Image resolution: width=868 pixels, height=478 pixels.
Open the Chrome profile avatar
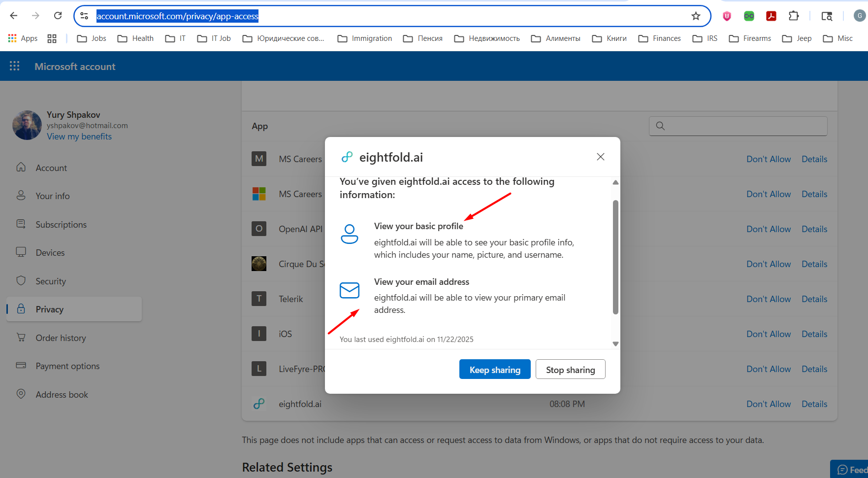[x=859, y=16]
